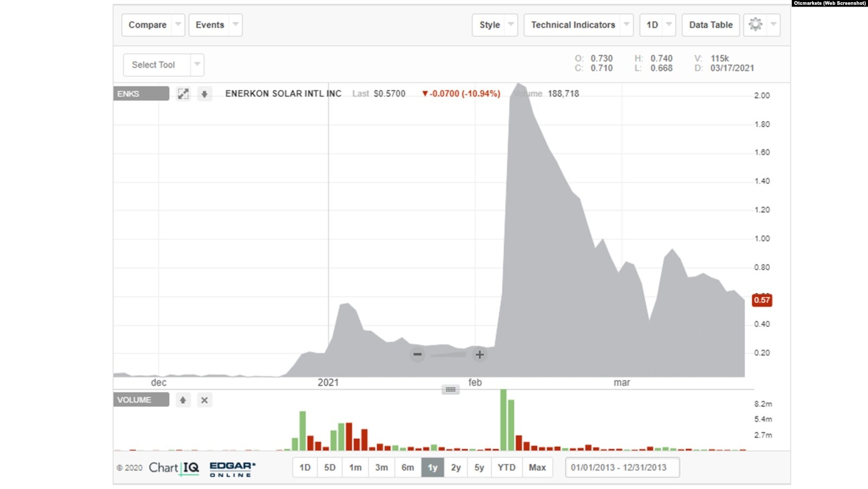
Task: Click the O: 0.730 open value
Action: (594, 58)
